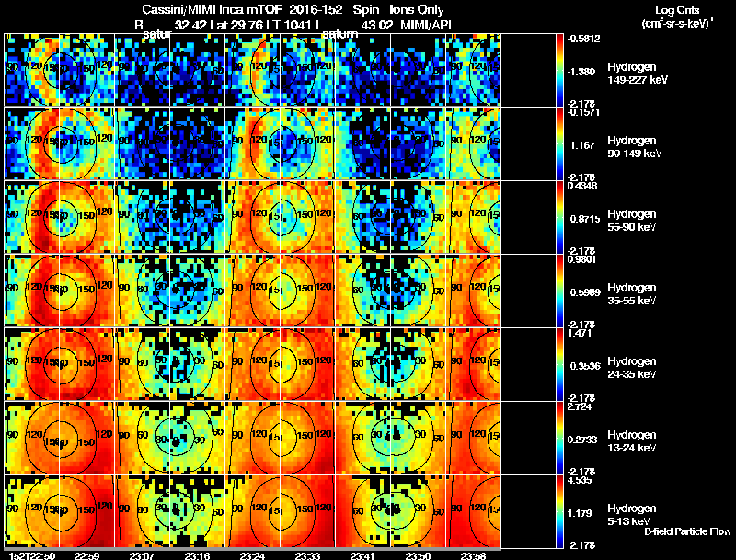The width and height of the screenshot is (736, 560).
Task: Select the 'Hydrogen 5-13 keV' label
Action: 632,515
